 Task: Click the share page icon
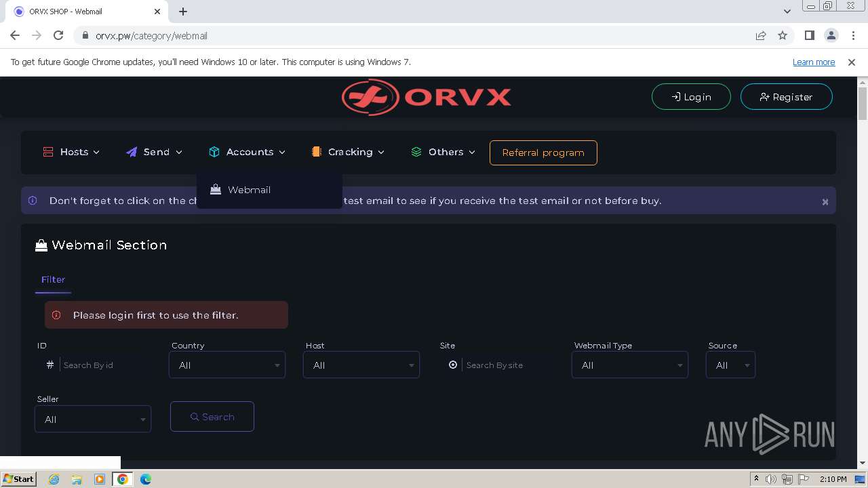point(761,35)
